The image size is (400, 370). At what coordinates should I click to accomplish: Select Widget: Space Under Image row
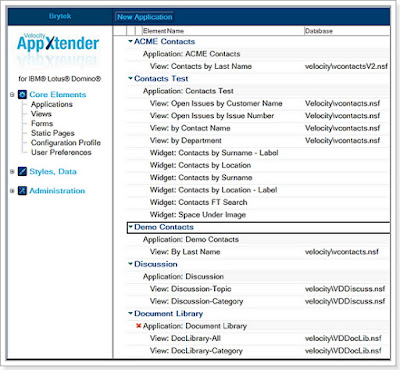click(x=258, y=214)
